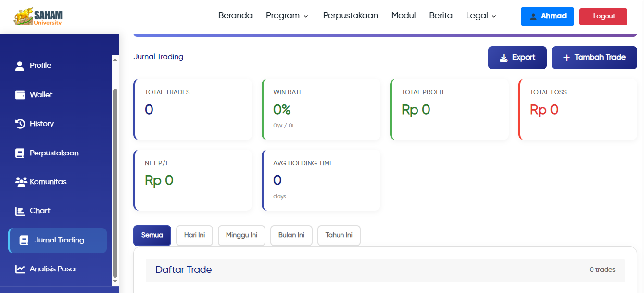
Task: Select the Komunitas people icon
Action: (20, 181)
